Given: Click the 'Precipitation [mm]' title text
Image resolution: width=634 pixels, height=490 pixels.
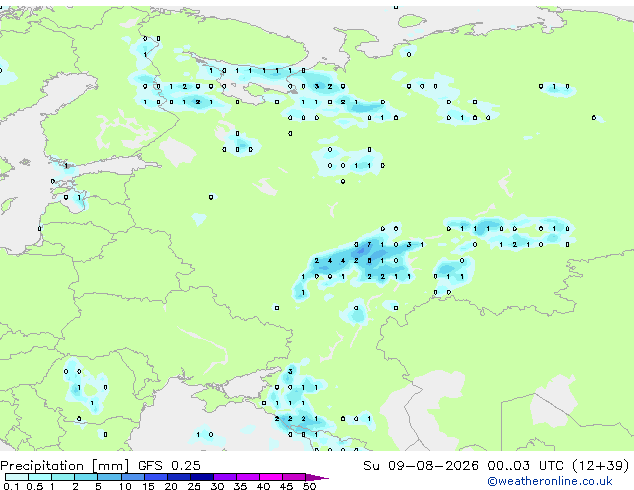Looking at the screenshot, I should pyautogui.click(x=65, y=466).
